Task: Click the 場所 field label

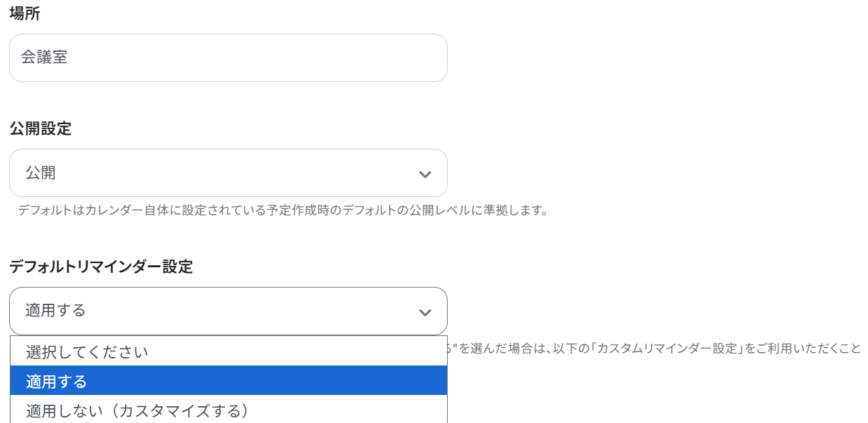Action: point(25,13)
